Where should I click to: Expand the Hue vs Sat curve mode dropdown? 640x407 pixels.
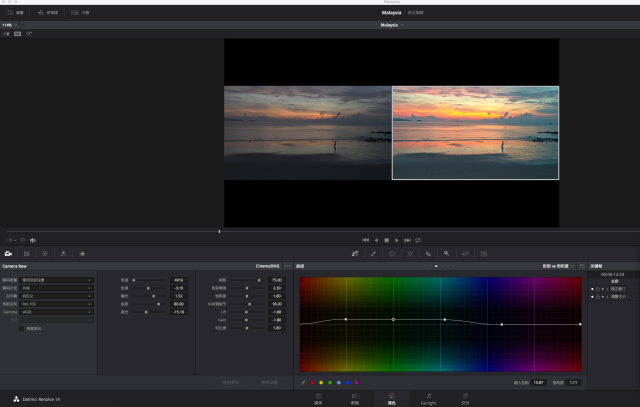[x=560, y=266]
